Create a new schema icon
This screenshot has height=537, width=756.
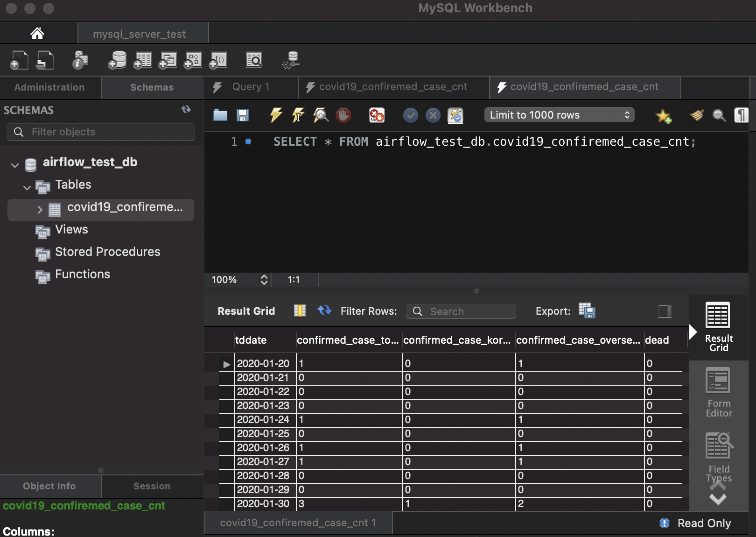pos(117,60)
